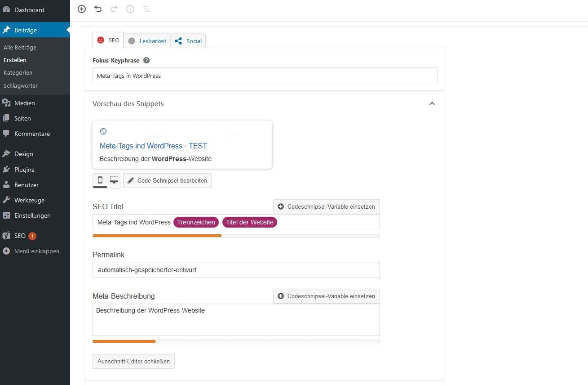Click the redo arrow icon
The height and width of the screenshot is (385, 588).
tap(114, 9)
